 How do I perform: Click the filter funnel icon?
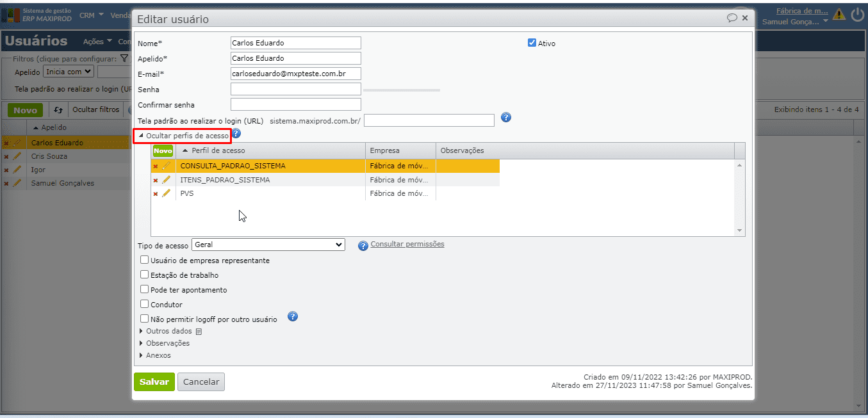124,58
